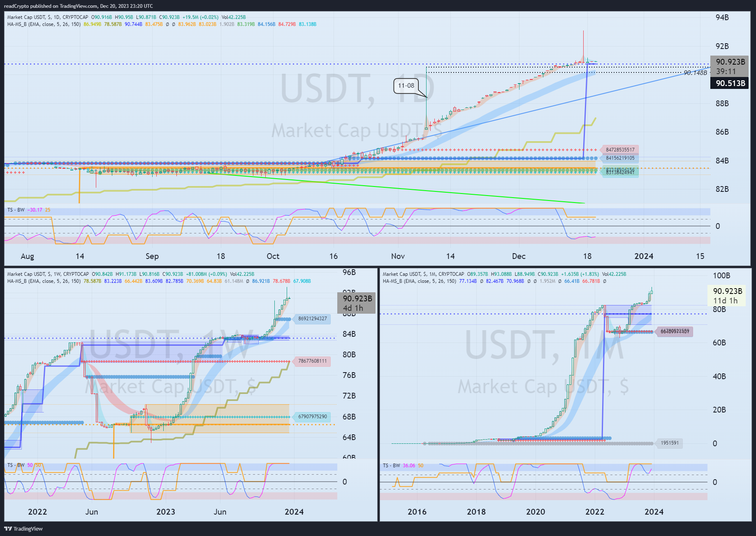Click the 88B price axis label on the 1D chart
The image size is (756, 536).
pos(722,103)
